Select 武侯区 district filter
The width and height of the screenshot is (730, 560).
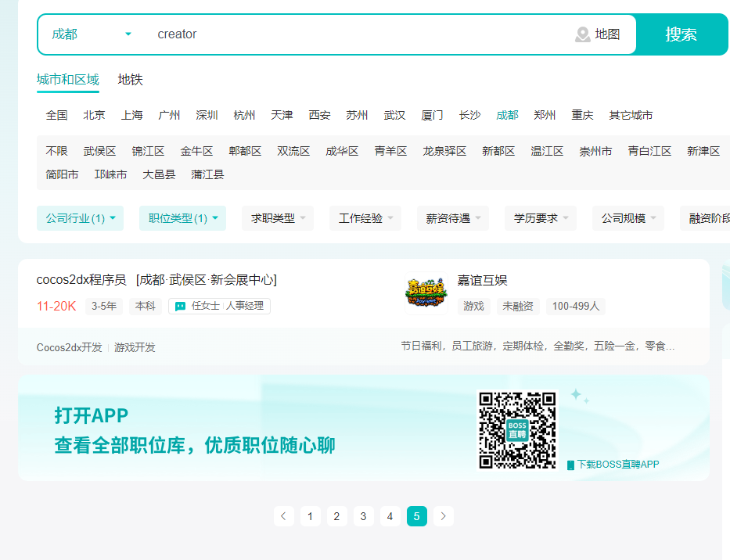click(x=99, y=151)
